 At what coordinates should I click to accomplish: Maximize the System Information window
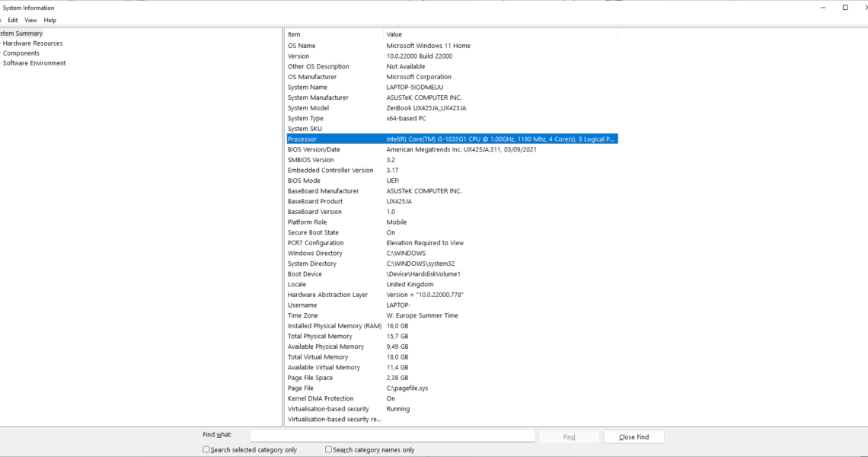coord(845,8)
